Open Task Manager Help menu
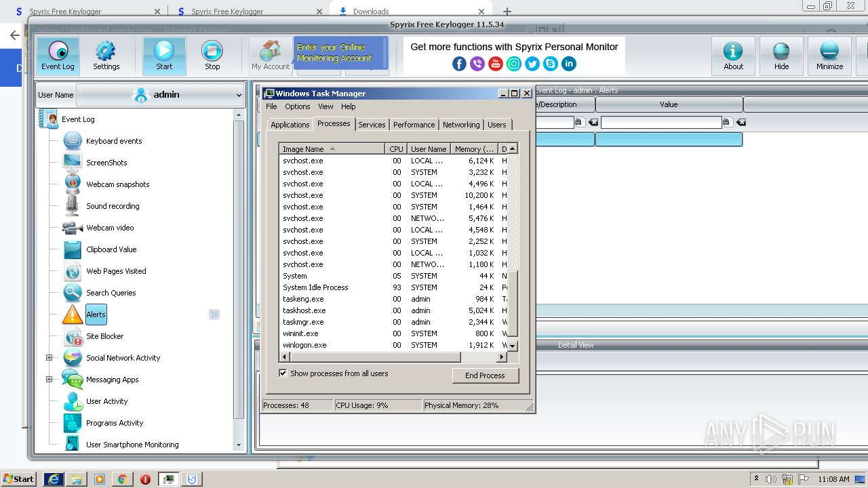Image resolution: width=868 pixels, height=488 pixels. [x=348, y=106]
